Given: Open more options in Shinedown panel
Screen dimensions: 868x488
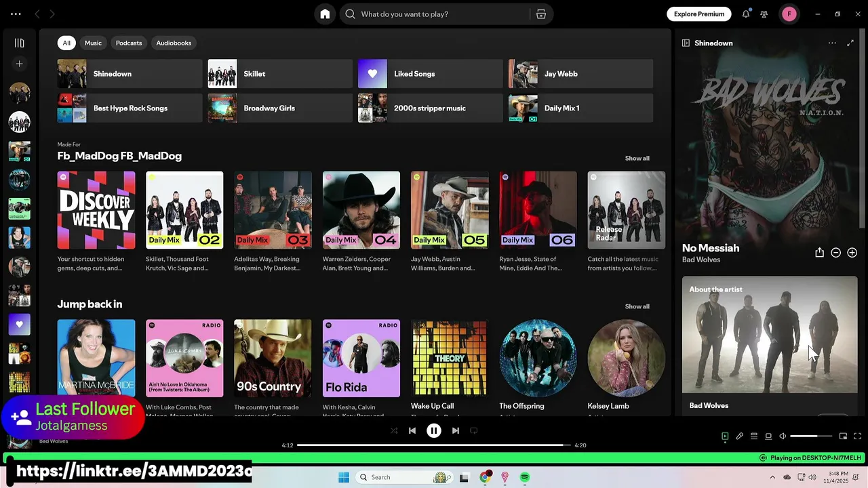Looking at the screenshot, I should 832,43.
